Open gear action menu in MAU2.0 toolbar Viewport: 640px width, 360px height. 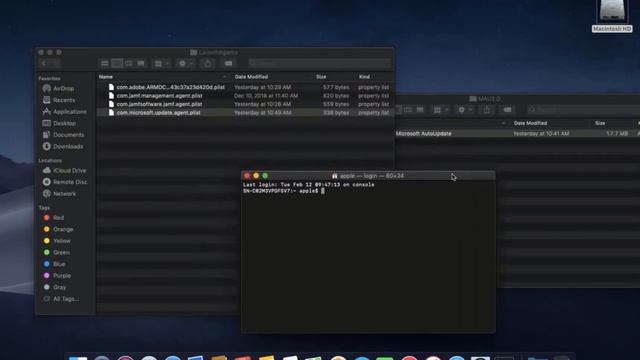coord(464,110)
